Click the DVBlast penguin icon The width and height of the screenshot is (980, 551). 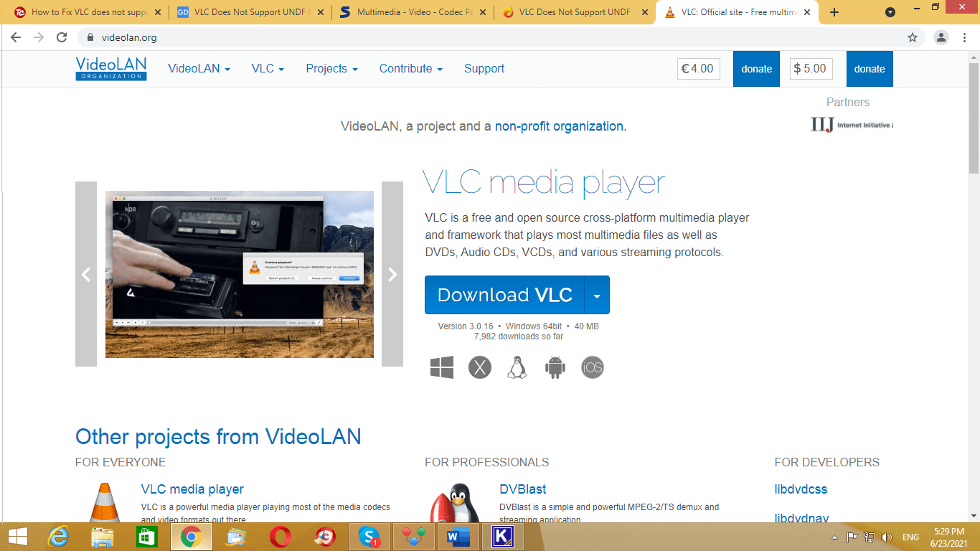click(453, 502)
